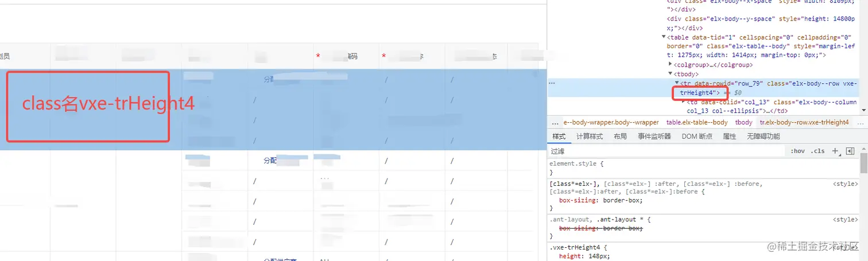Click the box-sizing: border-box declaration

pos(601,200)
